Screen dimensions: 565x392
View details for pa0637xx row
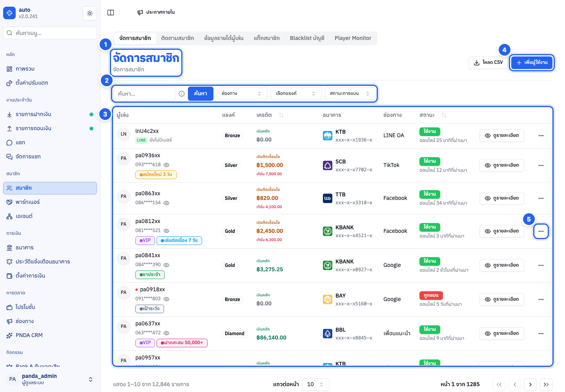502,334
